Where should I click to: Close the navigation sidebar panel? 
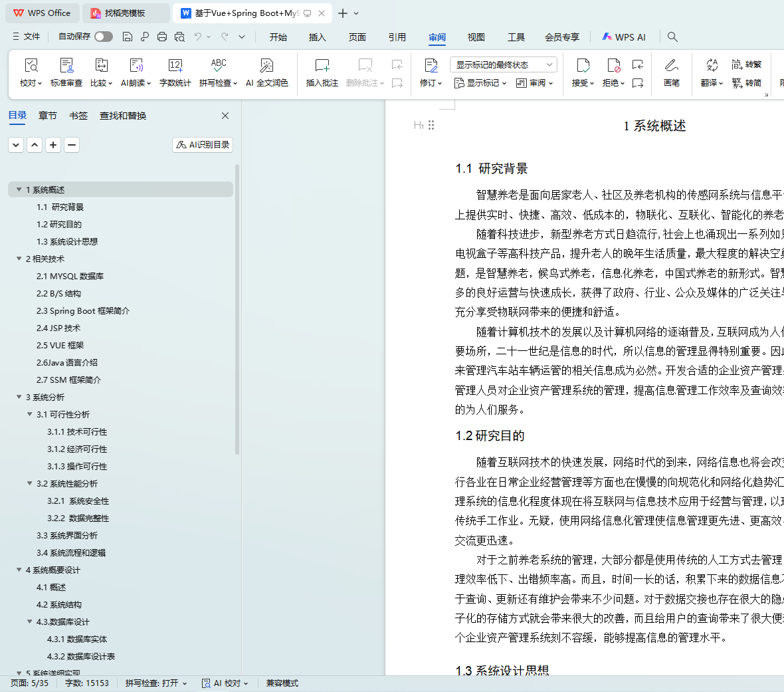click(225, 116)
